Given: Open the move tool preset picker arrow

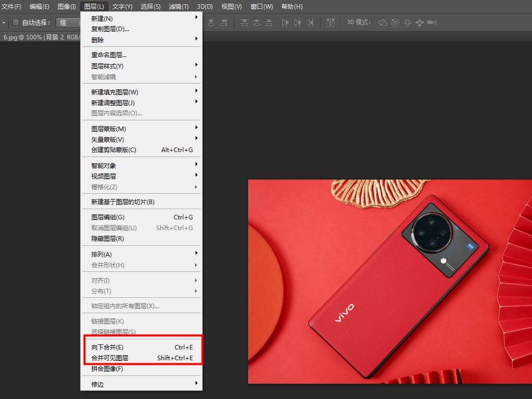Looking at the screenshot, I should tap(4, 23).
